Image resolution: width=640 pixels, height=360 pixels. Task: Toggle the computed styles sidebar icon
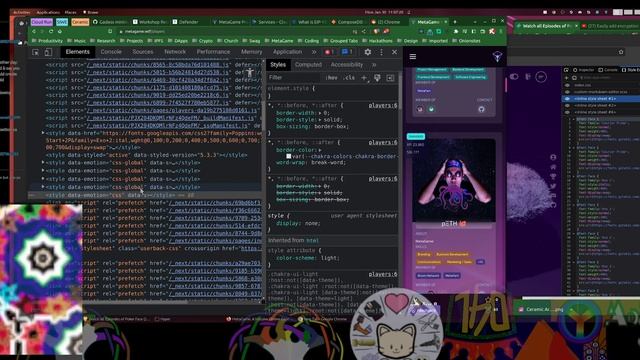tap(390, 78)
